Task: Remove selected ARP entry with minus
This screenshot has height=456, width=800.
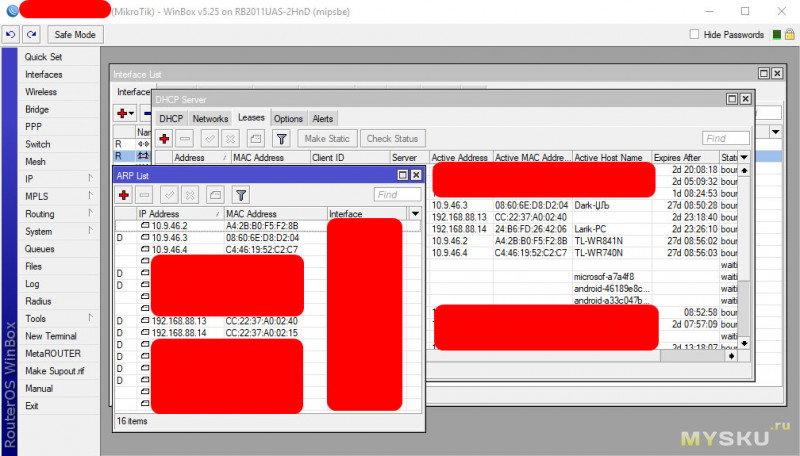Action: click(144, 195)
